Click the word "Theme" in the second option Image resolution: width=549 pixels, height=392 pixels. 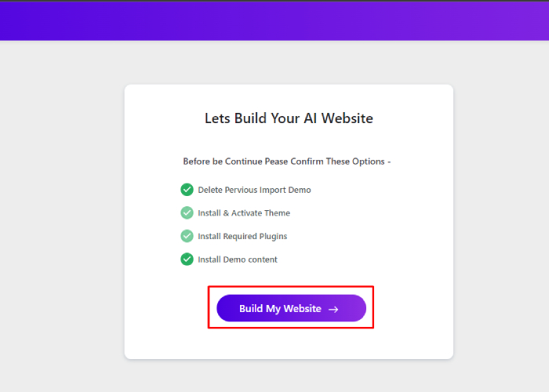click(278, 213)
